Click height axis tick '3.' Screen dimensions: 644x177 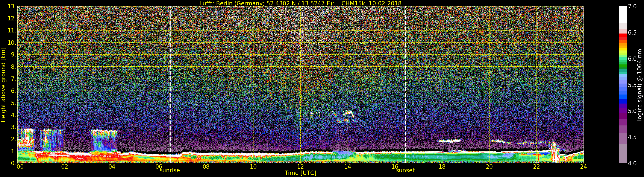tap(14, 127)
